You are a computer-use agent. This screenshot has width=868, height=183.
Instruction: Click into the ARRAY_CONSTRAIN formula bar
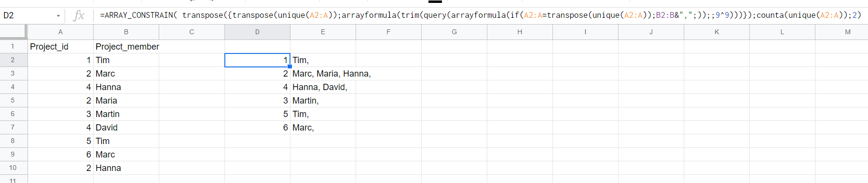[480, 15]
